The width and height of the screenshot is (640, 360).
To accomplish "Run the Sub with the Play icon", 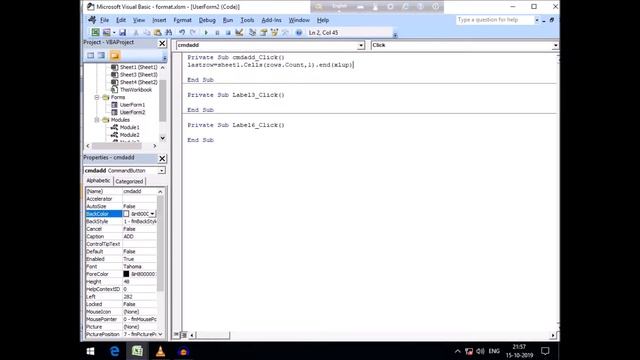I will click(x=206, y=33).
